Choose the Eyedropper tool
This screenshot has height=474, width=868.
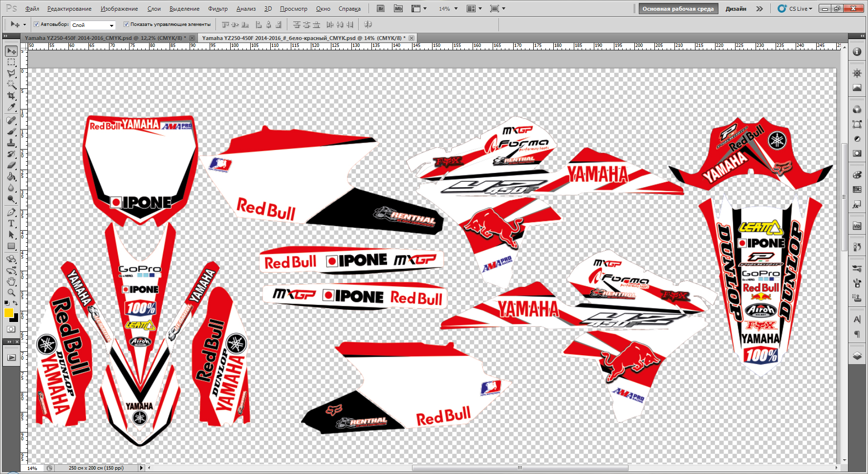tap(11, 108)
